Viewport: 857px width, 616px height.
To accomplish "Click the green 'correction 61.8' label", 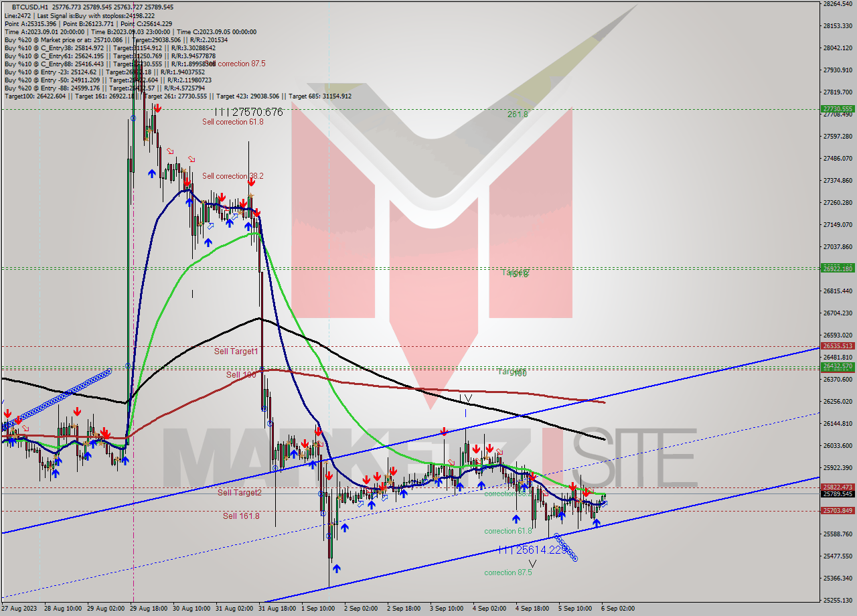I will point(509,531).
